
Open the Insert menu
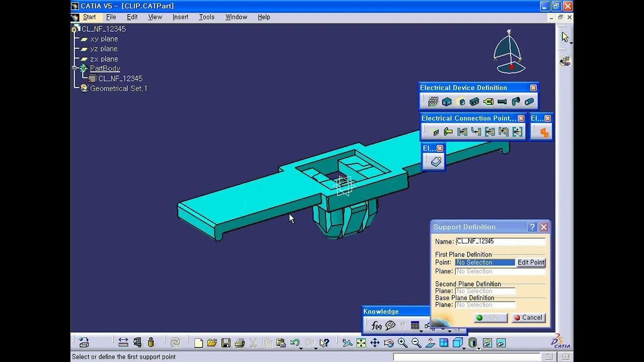pos(180,17)
